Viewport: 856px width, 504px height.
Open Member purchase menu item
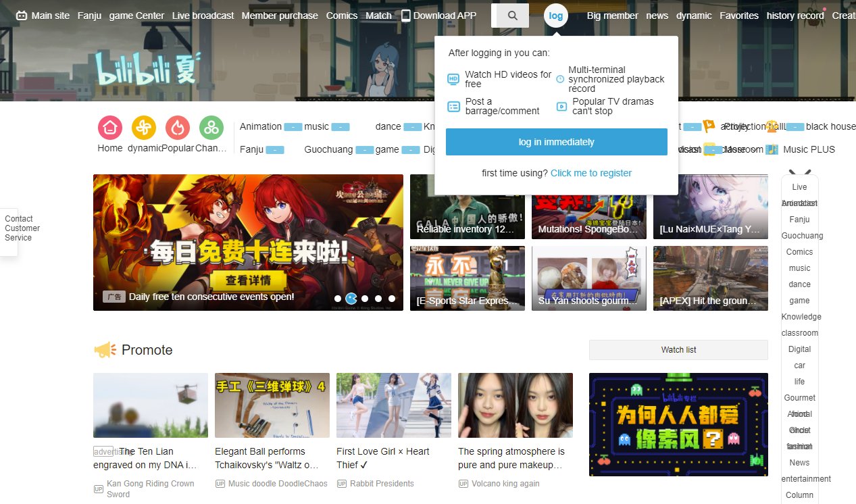point(280,16)
